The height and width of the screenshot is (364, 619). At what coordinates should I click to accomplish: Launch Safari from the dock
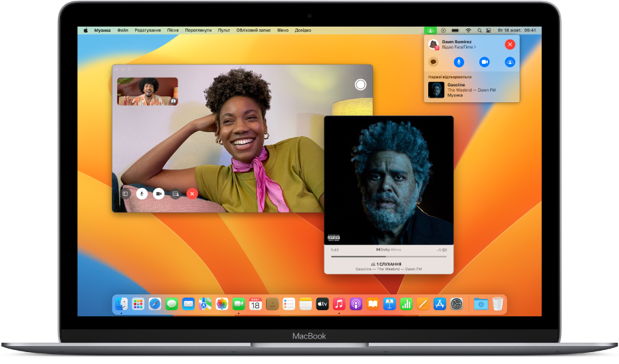pyautogui.click(x=155, y=304)
